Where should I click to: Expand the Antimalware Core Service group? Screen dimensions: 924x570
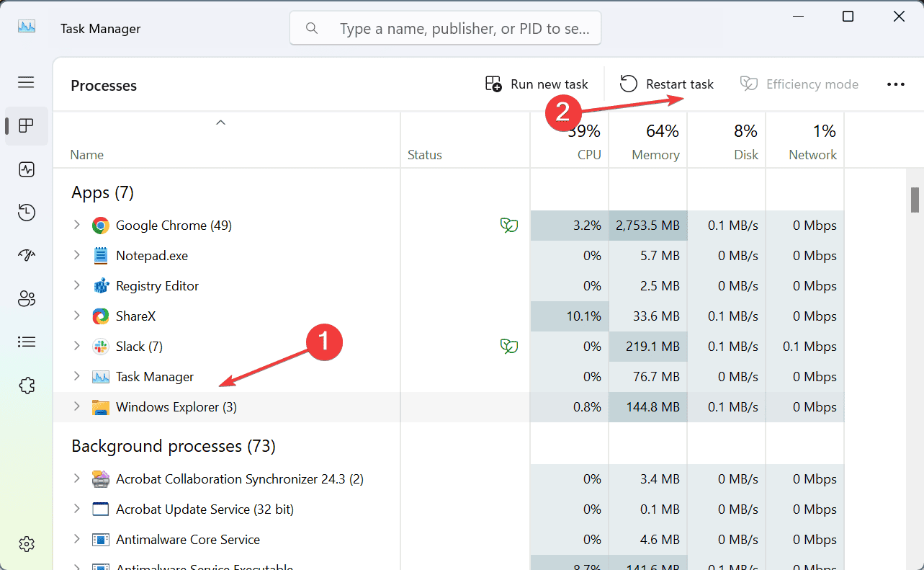point(76,540)
